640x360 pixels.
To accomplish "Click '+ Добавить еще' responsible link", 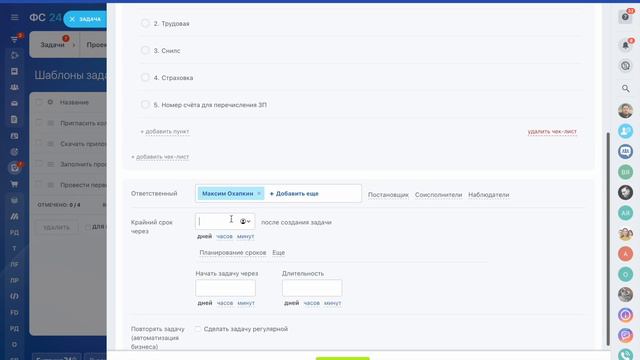I will 294,193.
